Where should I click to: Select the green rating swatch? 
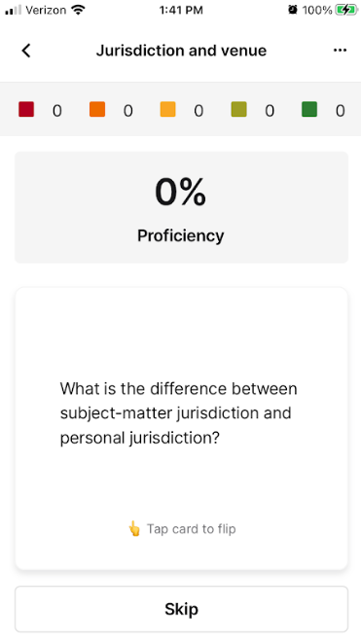coord(309,110)
